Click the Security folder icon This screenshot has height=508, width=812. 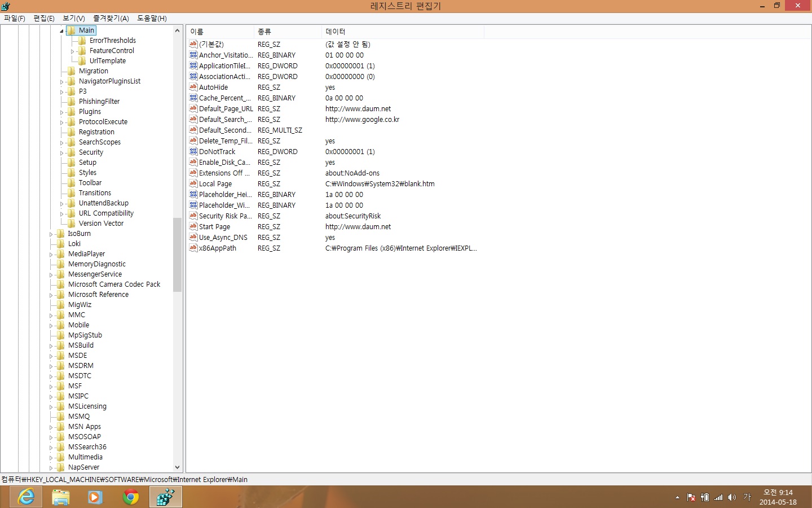click(x=71, y=152)
